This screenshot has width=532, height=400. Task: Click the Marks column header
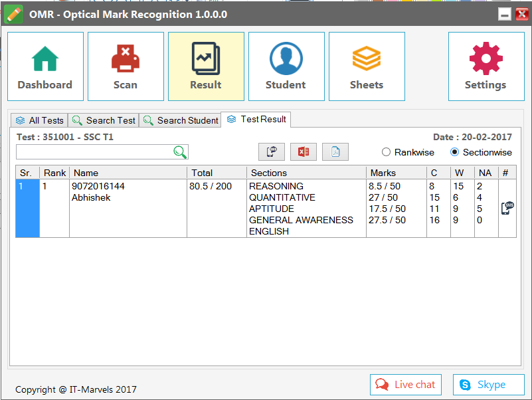(x=397, y=173)
